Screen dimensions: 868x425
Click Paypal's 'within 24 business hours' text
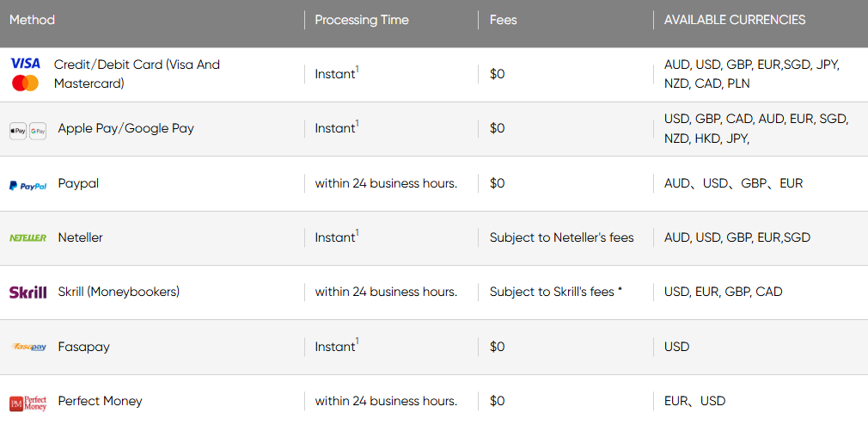click(387, 183)
